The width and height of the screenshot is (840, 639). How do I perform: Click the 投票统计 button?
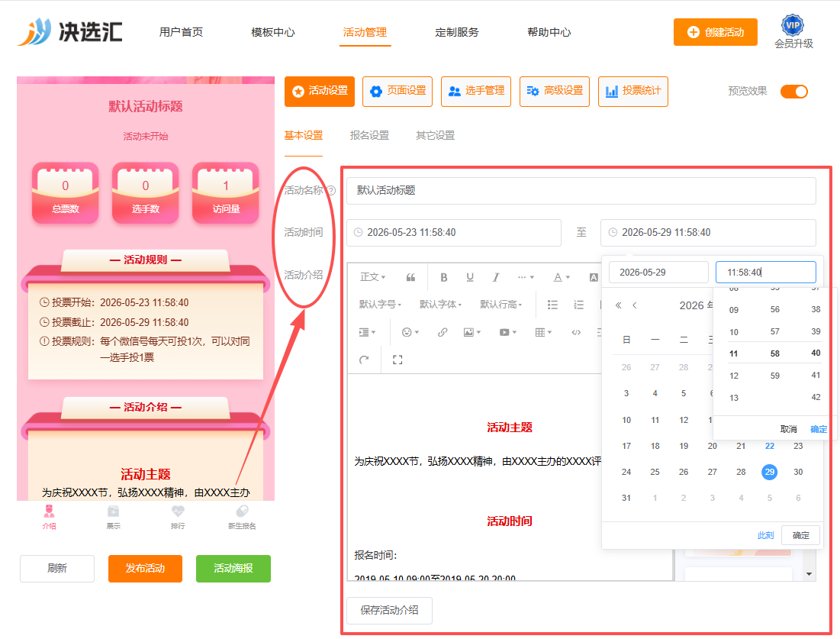coord(632,92)
